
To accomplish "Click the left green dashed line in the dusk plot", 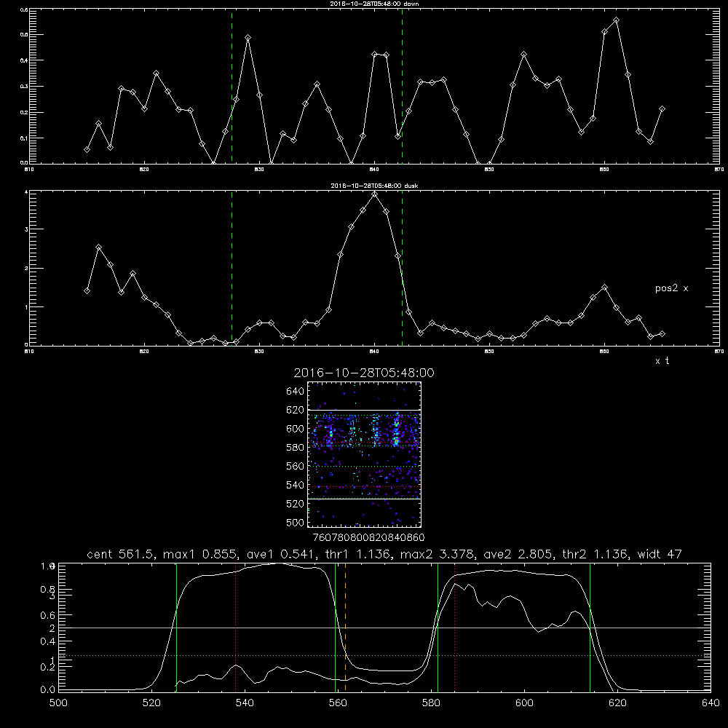I will pyautogui.click(x=232, y=269).
